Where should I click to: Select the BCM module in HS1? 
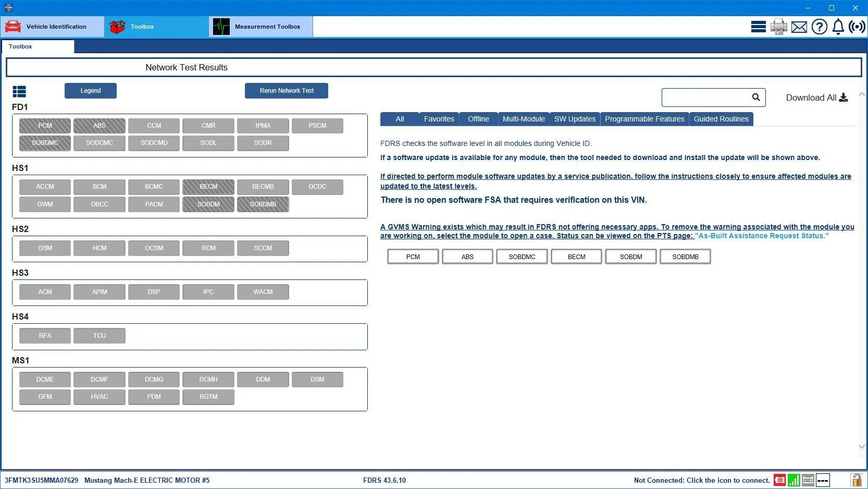(x=100, y=187)
